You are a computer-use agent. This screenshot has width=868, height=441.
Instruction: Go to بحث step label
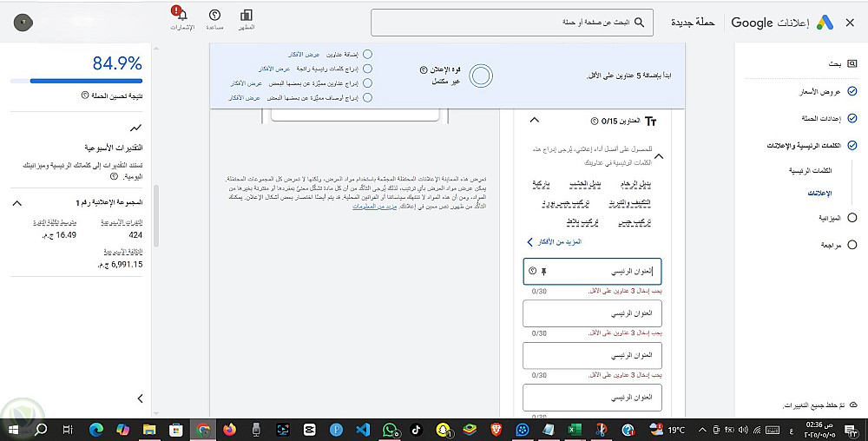835,64
